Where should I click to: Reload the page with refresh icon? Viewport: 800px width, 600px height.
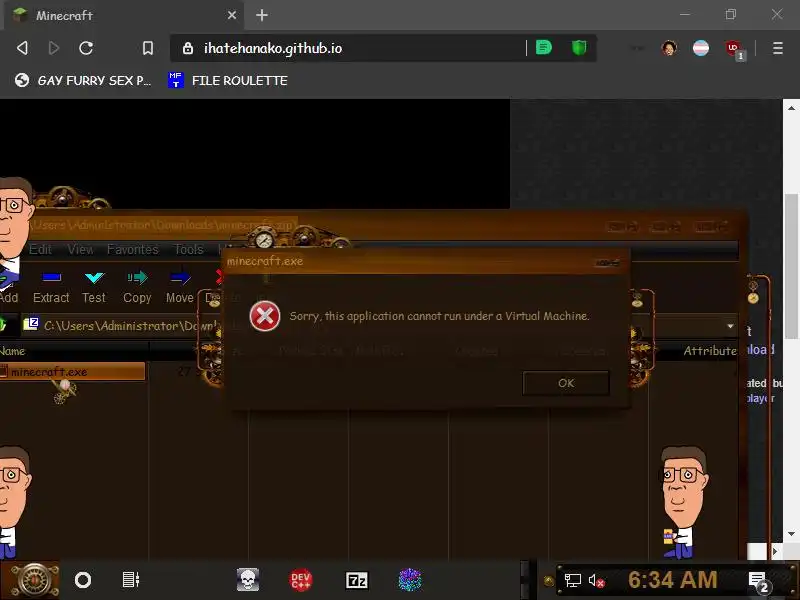click(86, 48)
